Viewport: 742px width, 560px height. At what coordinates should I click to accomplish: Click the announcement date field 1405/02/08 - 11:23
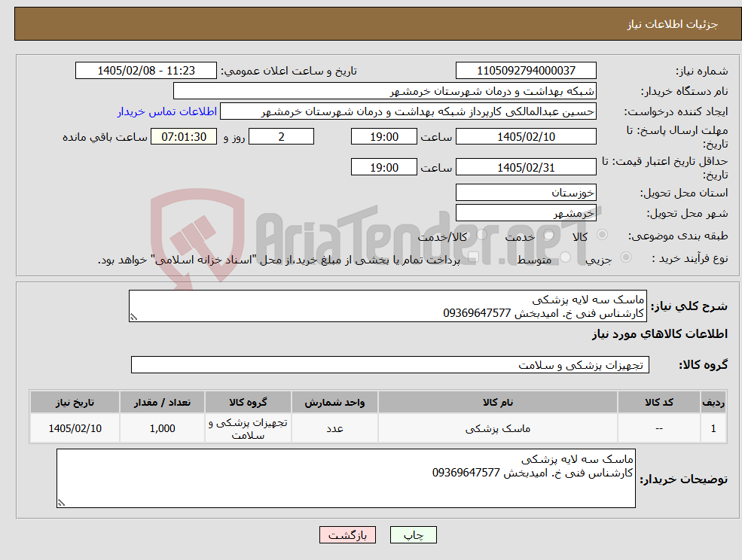click(x=145, y=71)
